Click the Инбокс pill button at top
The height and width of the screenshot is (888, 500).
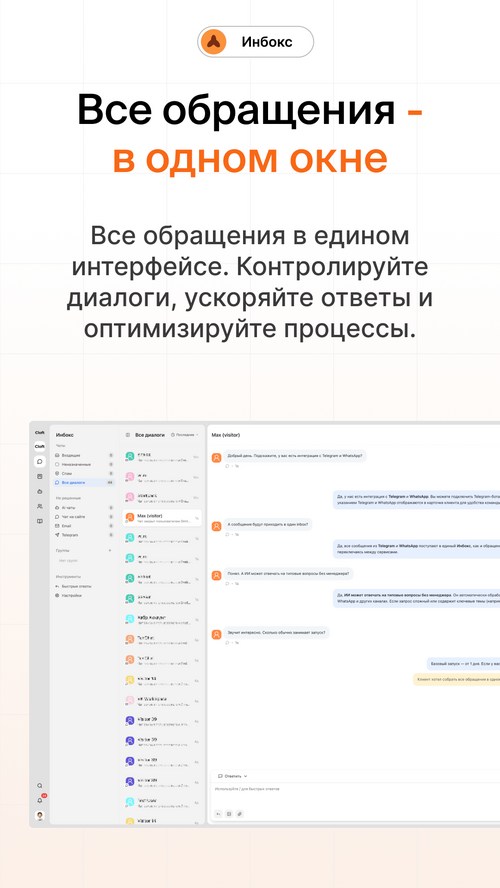point(255,42)
